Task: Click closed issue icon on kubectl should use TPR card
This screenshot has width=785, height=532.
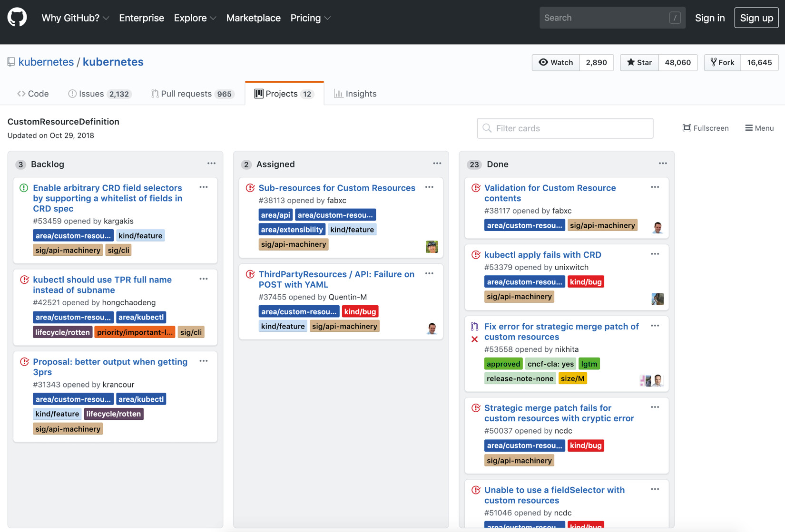Action: pyautogui.click(x=24, y=280)
